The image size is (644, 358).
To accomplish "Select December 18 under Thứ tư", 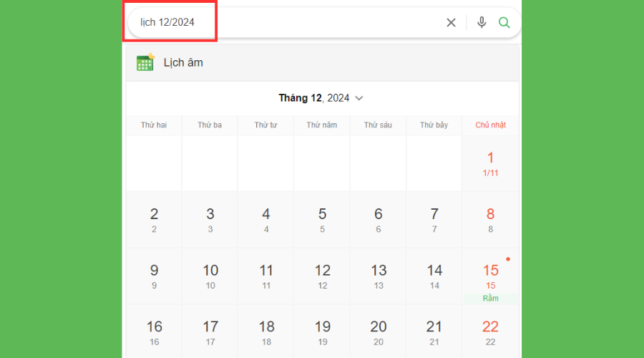I will [x=266, y=332].
